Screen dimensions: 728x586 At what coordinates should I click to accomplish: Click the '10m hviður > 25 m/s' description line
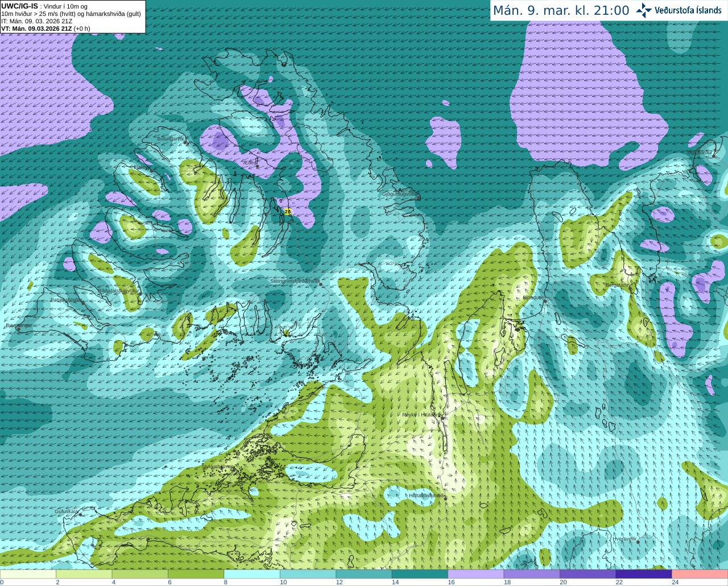click(71, 14)
